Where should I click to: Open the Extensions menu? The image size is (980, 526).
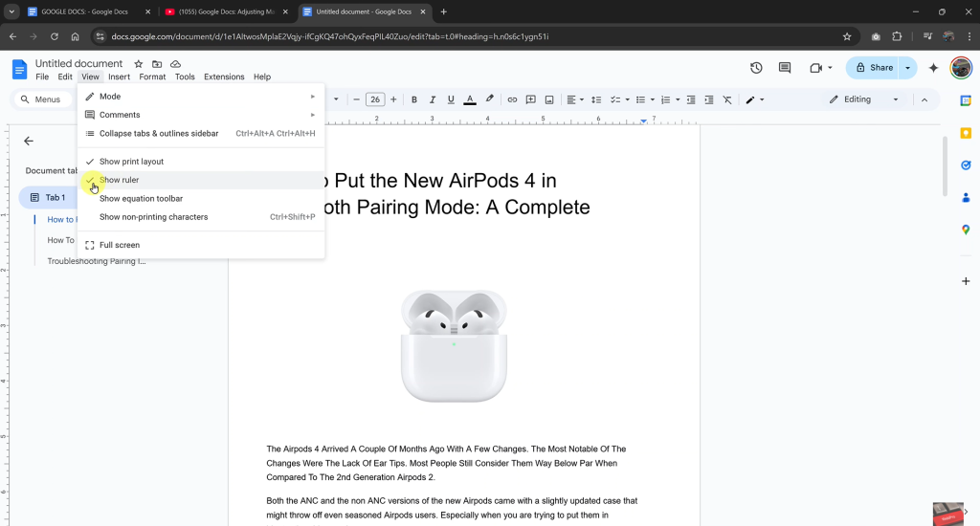pos(224,77)
